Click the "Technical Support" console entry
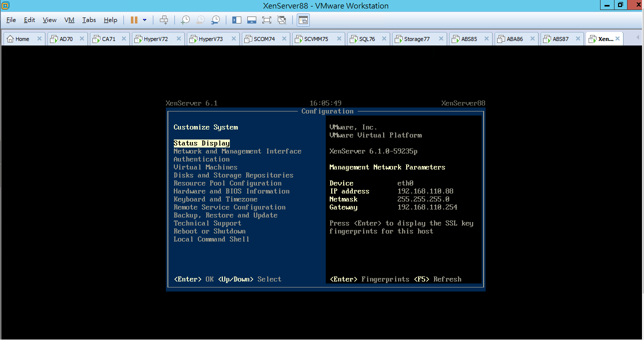The height and width of the screenshot is (340, 644). (x=208, y=223)
